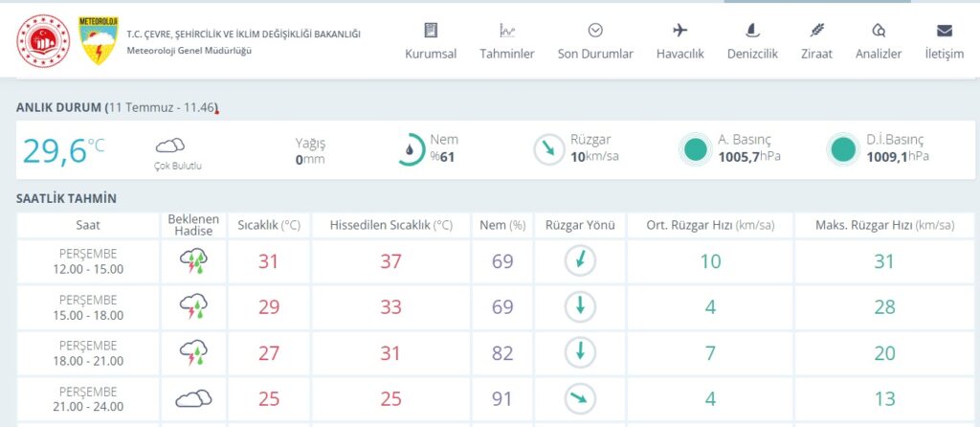Click the Havacılık airplane icon

680,31
